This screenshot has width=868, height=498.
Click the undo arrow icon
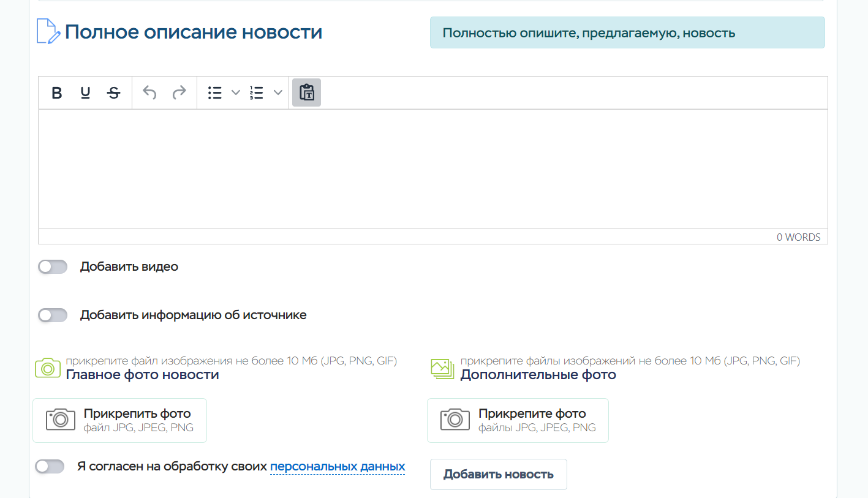pos(149,93)
